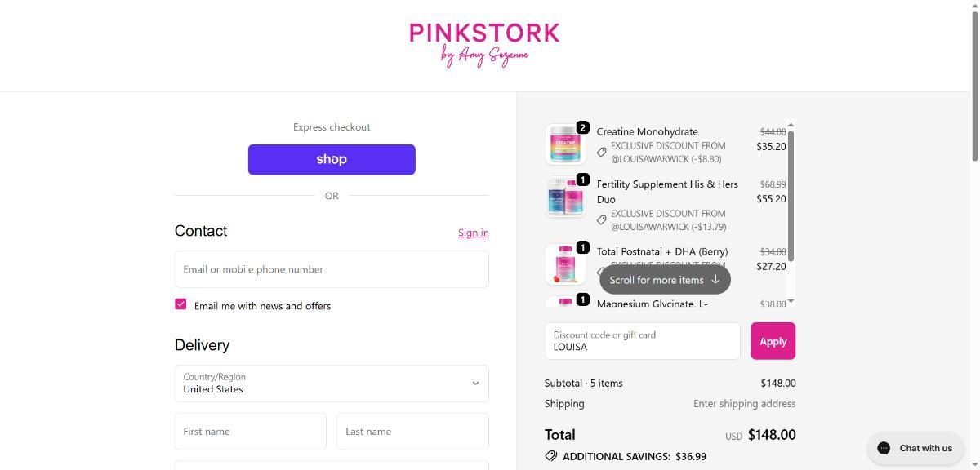This screenshot has height=470, width=980.
Task: Click the order summary scroll-up arrow
Action: 791,125
